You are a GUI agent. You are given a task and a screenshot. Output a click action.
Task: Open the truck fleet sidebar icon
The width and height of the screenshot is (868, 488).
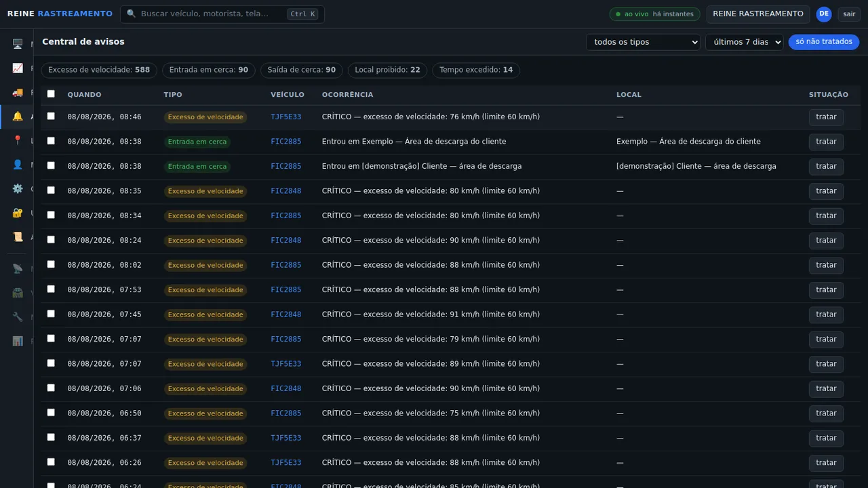tap(18, 92)
